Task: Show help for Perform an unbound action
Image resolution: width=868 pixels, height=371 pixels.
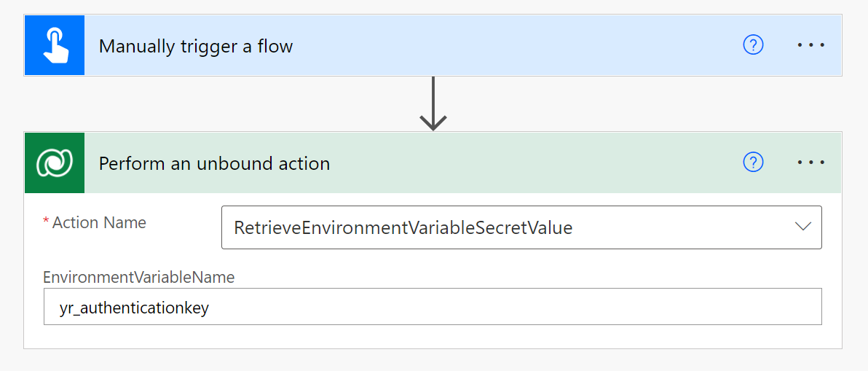Action: pyautogui.click(x=753, y=163)
